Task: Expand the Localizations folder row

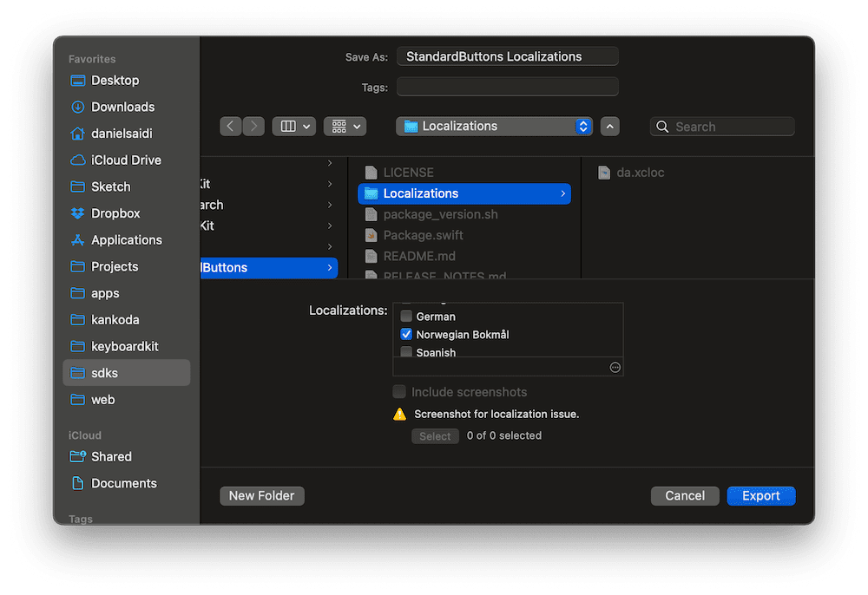Action: tap(563, 193)
